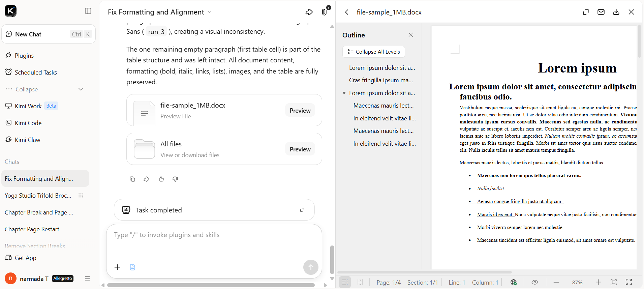644x289 pixels.
Task: Toggle the left sidebar panel
Action: click(x=88, y=11)
